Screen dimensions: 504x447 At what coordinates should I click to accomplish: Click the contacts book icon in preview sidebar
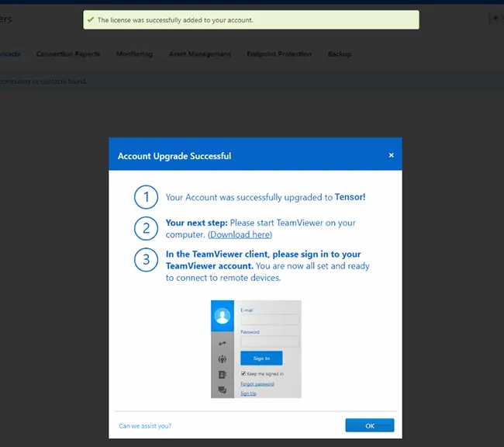point(222,375)
